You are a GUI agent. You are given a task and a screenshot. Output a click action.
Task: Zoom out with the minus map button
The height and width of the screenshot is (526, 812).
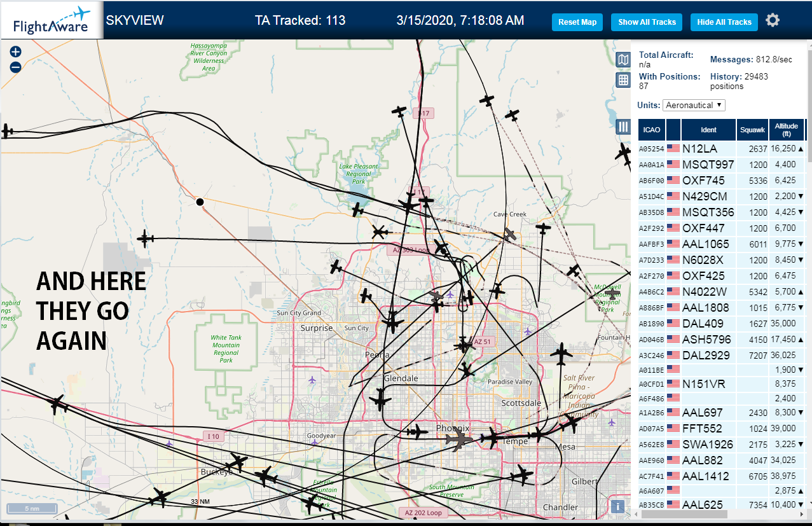point(16,67)
